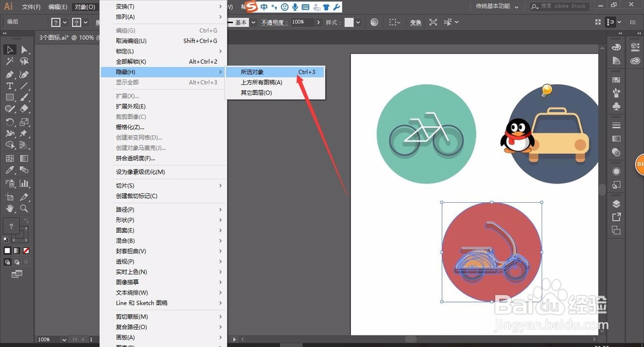Click the fill color box with question mark

tap(11, 226)
